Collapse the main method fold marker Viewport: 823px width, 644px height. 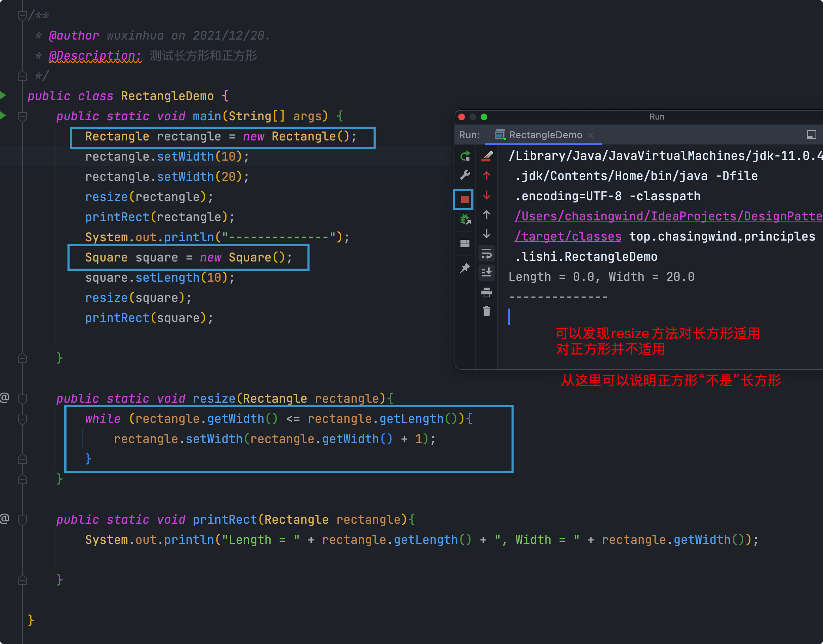[22, 117]
